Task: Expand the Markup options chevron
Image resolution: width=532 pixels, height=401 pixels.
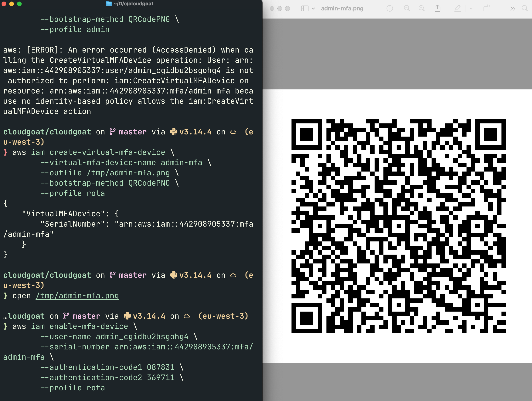Action: 471,9
